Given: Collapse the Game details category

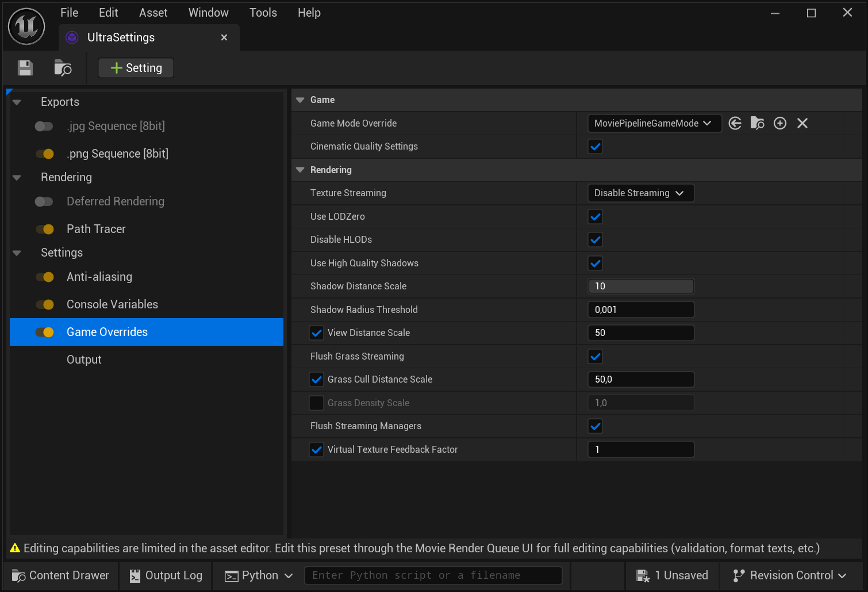Looking at the screenshot, I should (x=300, y=100).
